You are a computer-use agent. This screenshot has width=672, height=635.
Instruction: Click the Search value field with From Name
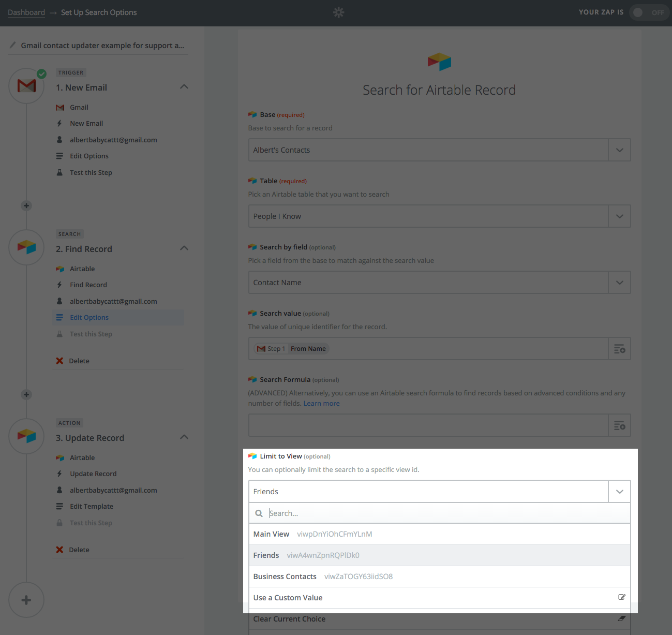pyautogui.click(x=428, y=349)
